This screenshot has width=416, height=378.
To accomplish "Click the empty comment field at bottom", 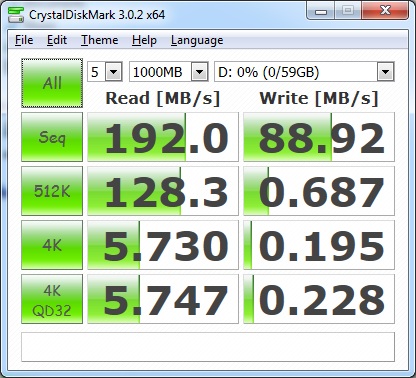I will point(208,347).
